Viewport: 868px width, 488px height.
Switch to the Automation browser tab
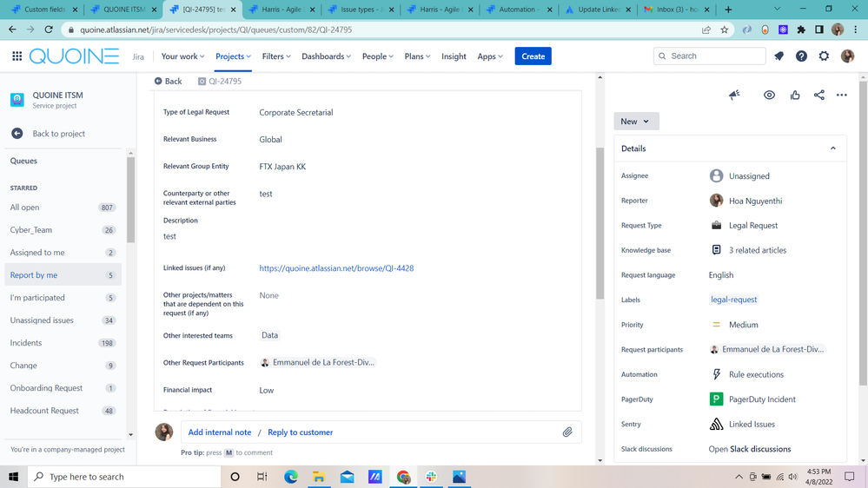[520, 10]
